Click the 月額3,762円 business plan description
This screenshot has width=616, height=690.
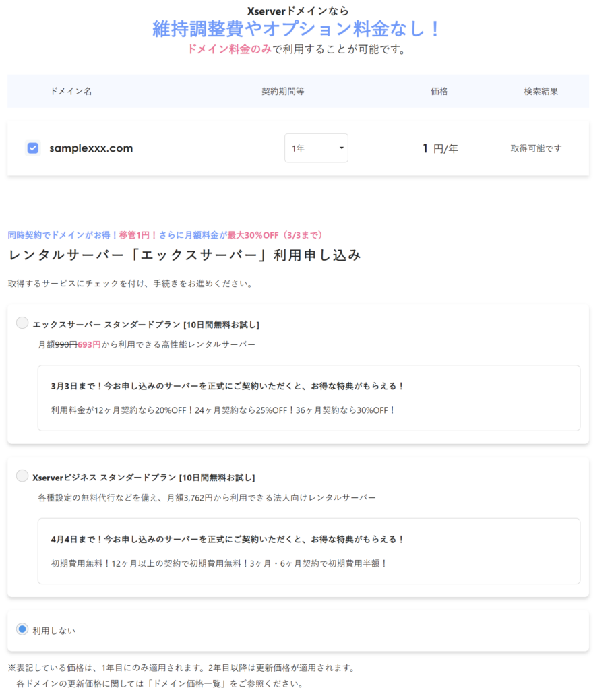207,498
